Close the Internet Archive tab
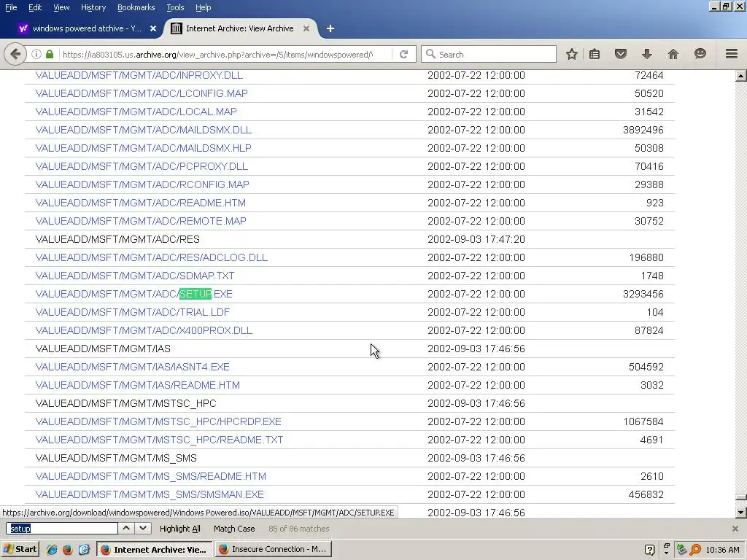Viewport: 747px width, 560px height. (306, 28)
